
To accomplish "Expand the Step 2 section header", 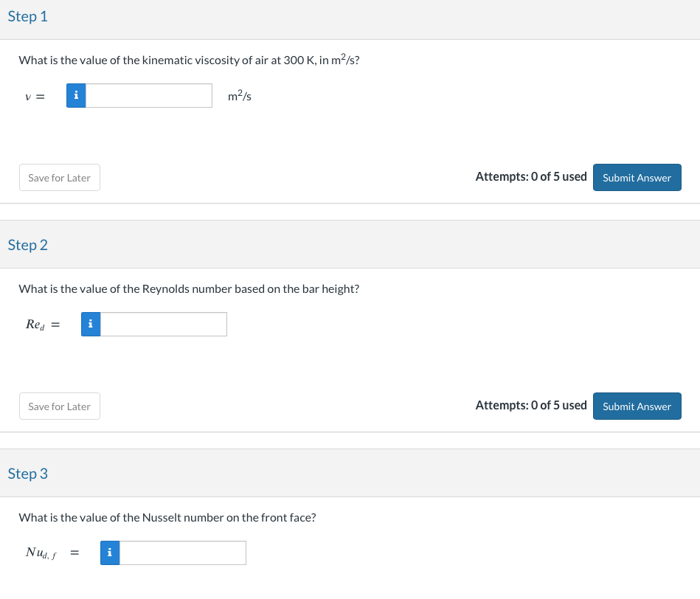I will [27, 244].
